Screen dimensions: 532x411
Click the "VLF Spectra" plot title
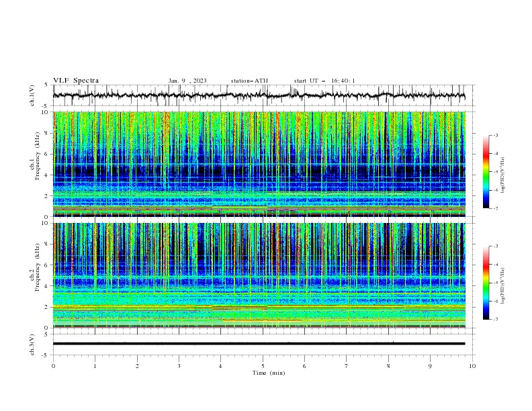tap(76, 81)
